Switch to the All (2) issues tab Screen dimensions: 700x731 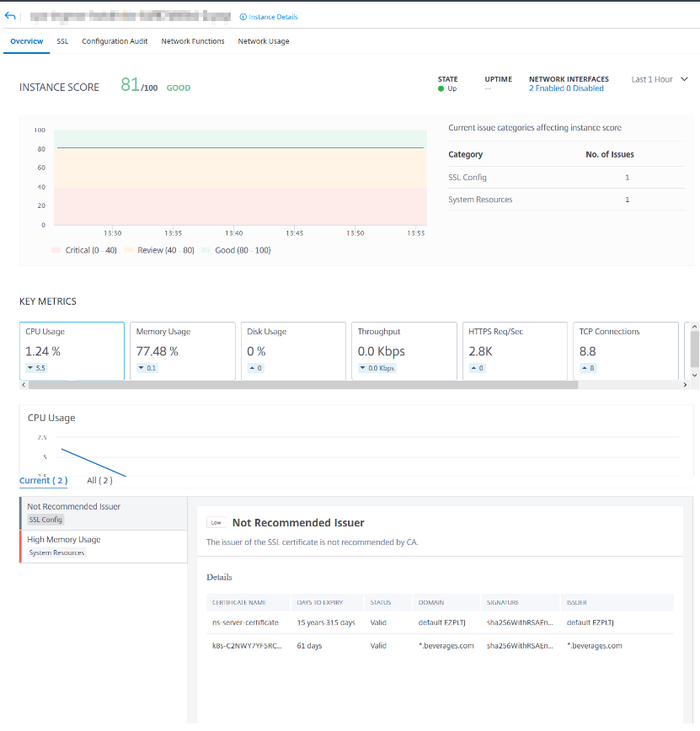(x=99, y=481)
